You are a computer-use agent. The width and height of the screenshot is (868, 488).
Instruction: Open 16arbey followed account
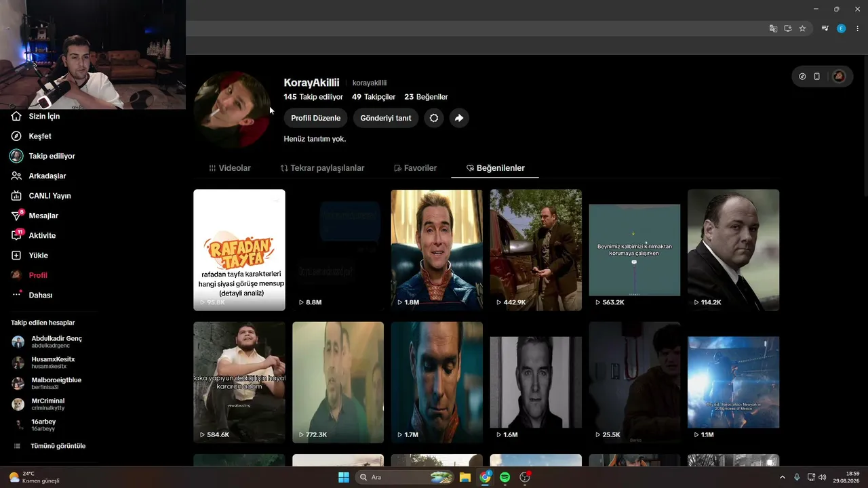(x=34, y=426)
